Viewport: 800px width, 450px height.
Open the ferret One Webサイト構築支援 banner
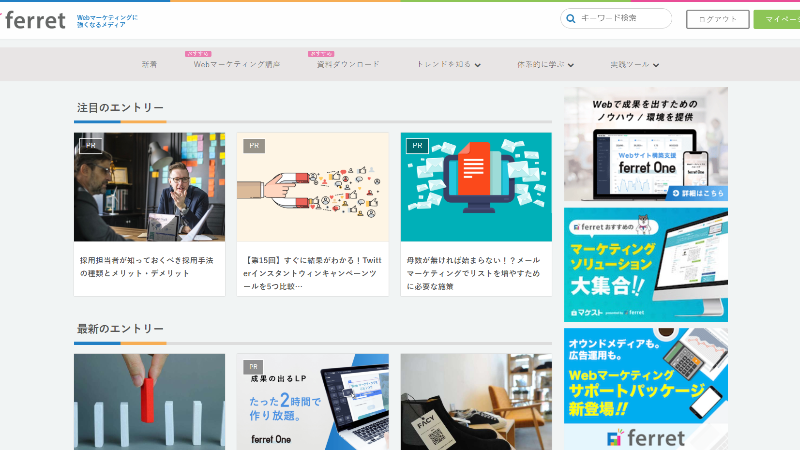(x=646, y=144)
